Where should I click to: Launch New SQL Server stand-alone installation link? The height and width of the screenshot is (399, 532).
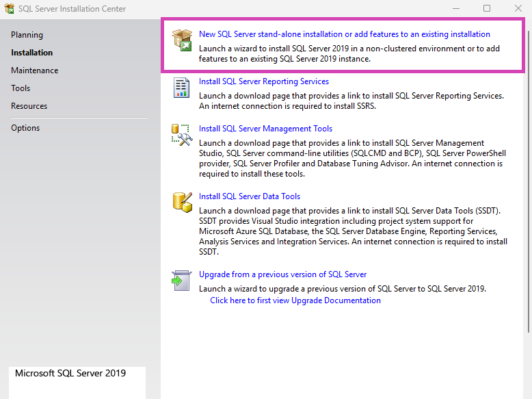click(x=345, y=34)
